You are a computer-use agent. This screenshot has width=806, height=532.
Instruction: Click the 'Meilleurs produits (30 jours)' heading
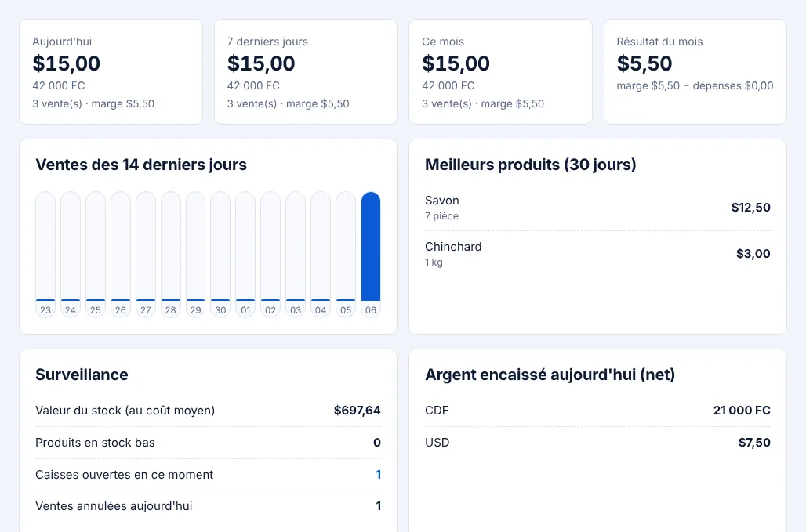[531, 165]
